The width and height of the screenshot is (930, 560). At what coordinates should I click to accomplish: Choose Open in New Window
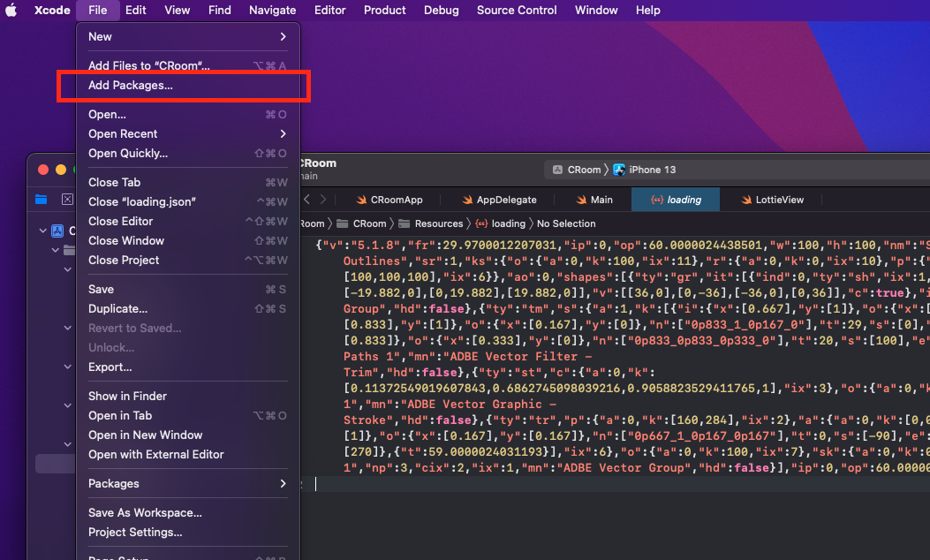[x=188, y=435]
